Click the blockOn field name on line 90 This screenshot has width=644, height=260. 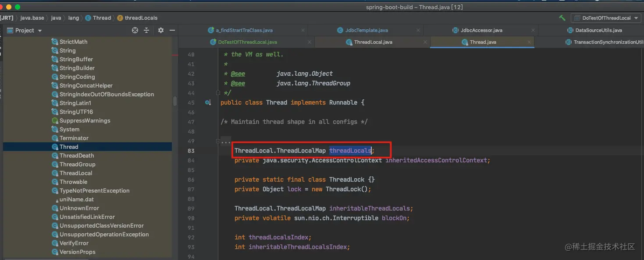pos(394,218)
